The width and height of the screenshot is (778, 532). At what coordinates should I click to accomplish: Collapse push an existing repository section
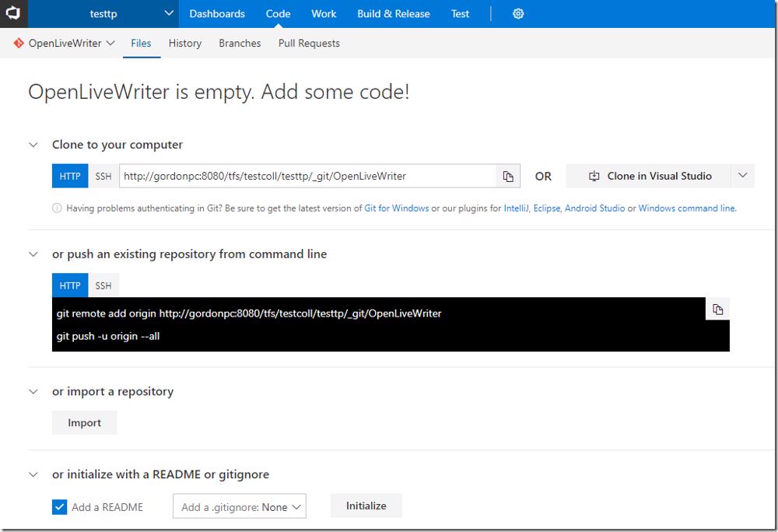(33, 254)
